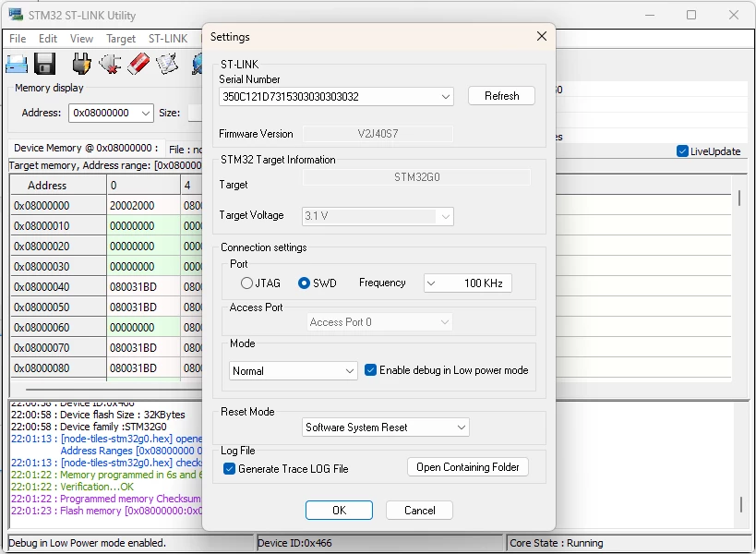The height and width of the screenshot is (554, 756).
Task: Switch to Device Memory @ 0x08000000 tab
Action: 86,148
